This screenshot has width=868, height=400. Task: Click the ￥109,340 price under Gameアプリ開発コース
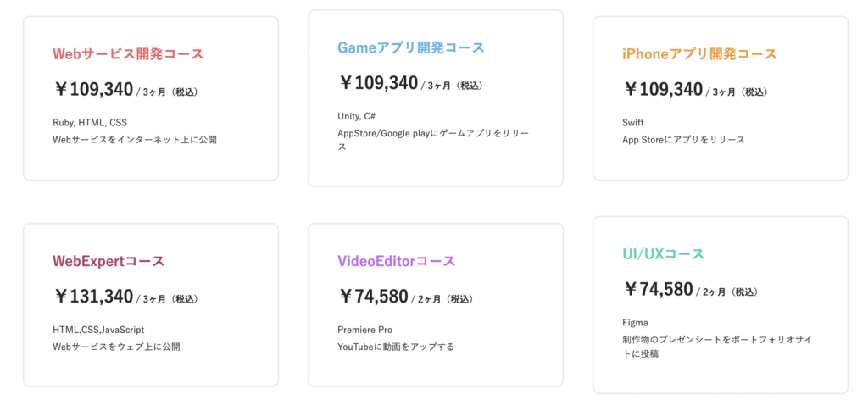coord(379,83)
